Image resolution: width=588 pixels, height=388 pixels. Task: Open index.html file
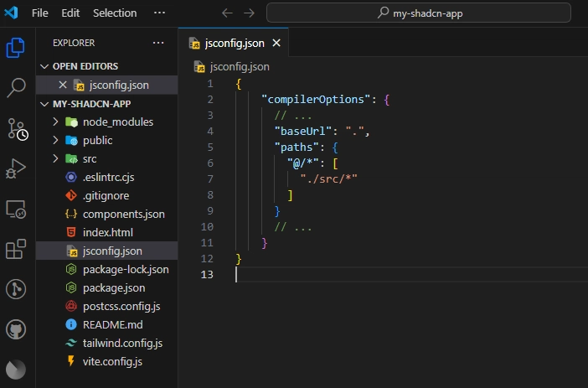107,232
